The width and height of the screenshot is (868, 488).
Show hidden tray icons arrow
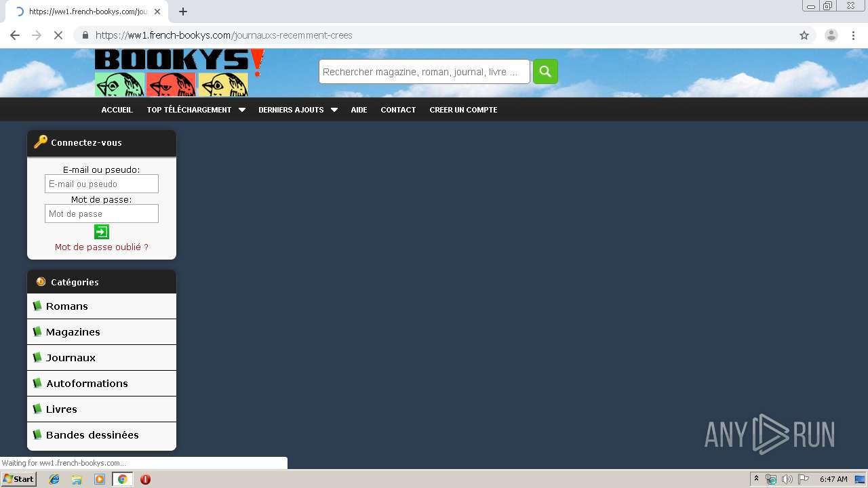pyautogui.click(x=757, y=479)
